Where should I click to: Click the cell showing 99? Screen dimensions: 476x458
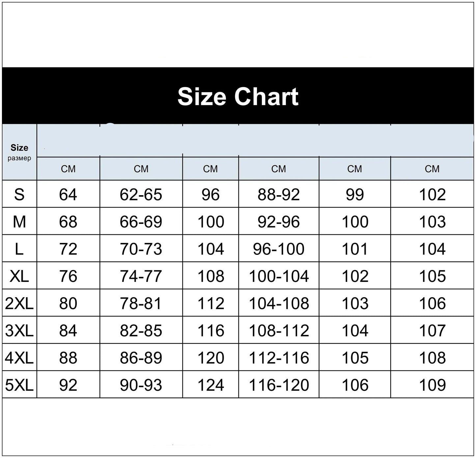coord(355,194)
